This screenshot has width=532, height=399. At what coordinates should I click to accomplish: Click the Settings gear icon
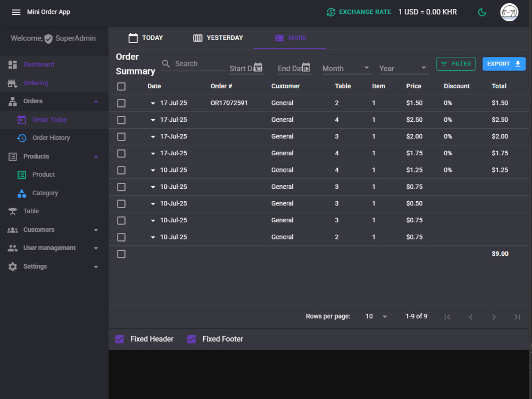[13, 267]
